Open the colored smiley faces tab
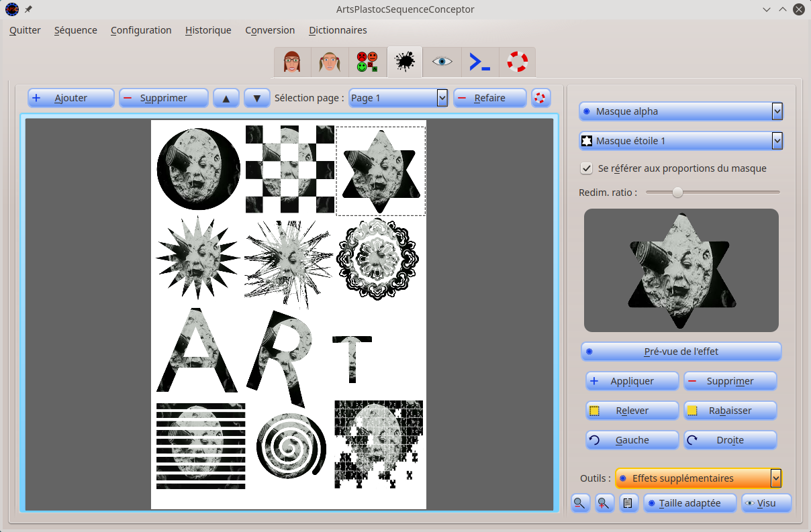811x532 pixels. [367, 62]
